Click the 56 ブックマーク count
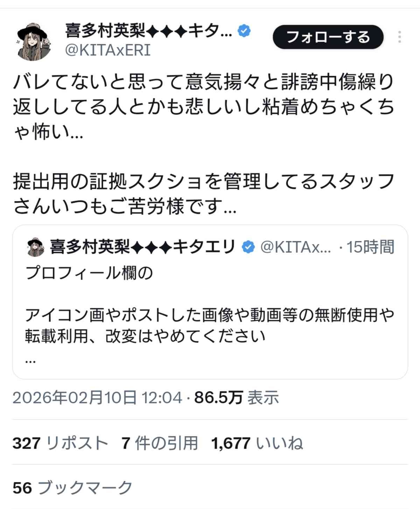This screenshot has width=420, height=509. 72,488
